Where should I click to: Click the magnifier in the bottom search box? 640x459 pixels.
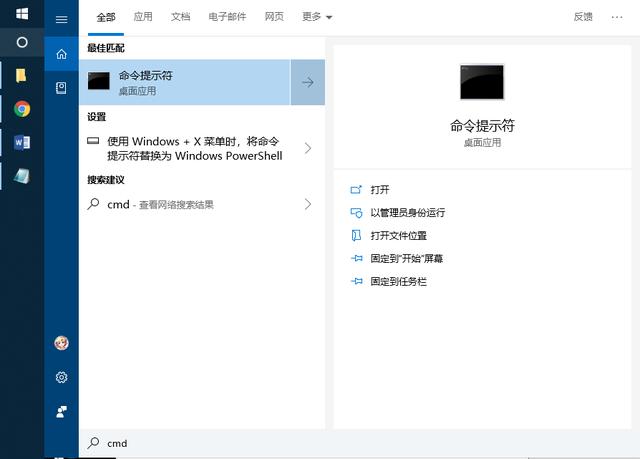(93, 443)
